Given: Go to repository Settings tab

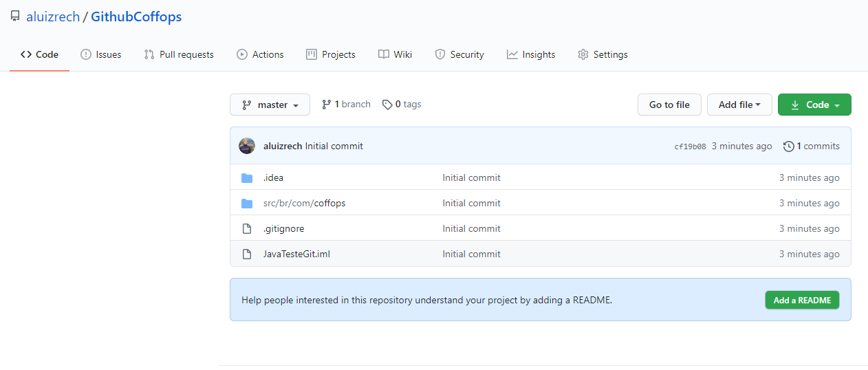Looking at the screenshot, I should tap(603, 54).
